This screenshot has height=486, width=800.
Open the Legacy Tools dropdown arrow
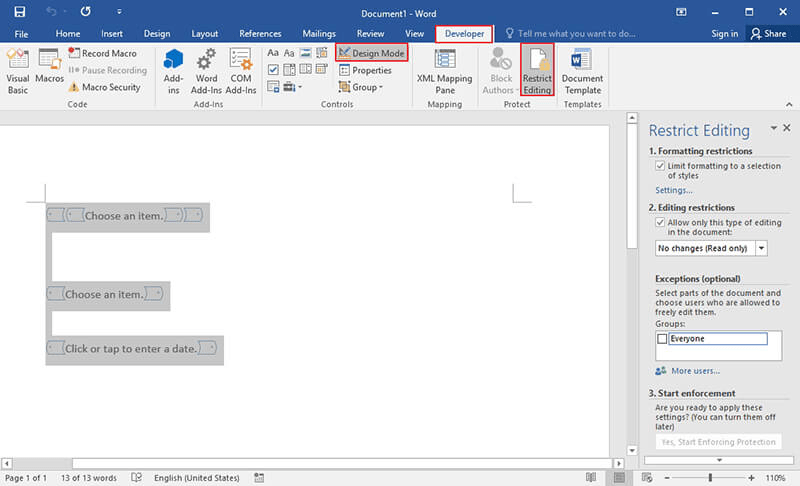coord(300,87)
